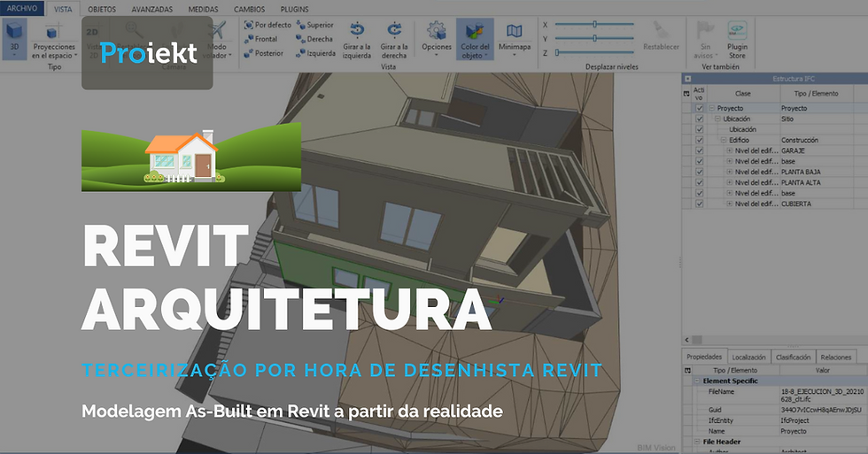Click the Valor column header

click(823, 370)
